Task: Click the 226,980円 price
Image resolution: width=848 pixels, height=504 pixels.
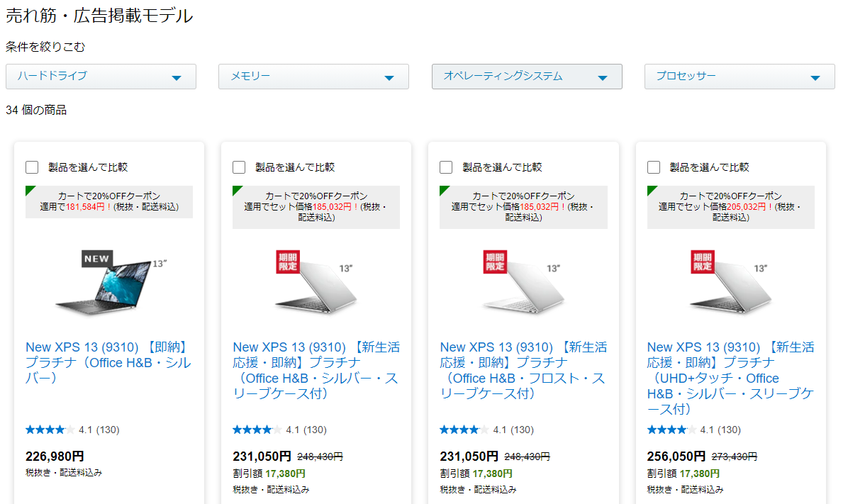Action: click(x=55, y=457)
